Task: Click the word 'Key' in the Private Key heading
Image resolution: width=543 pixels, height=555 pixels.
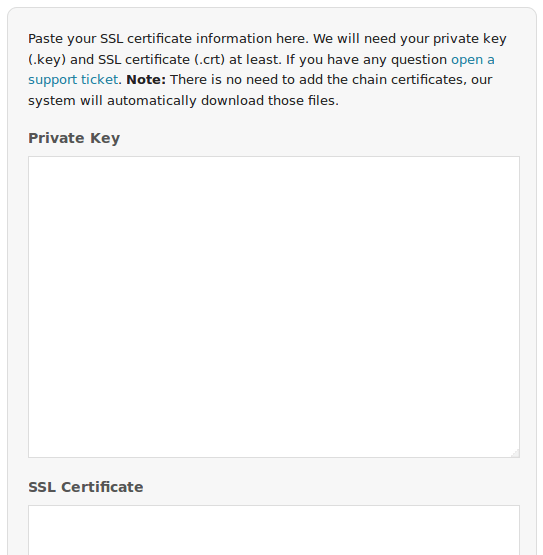Action: coord(105,138)
